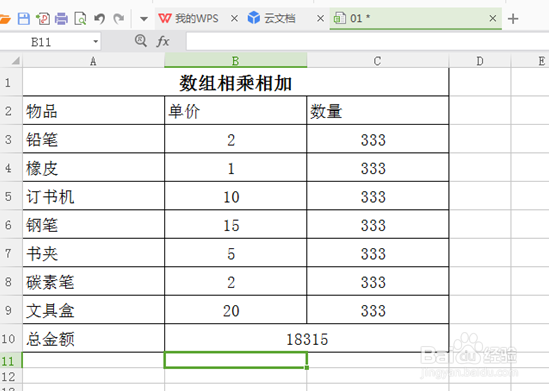Add a new tab with plus button

click(513, 19)
